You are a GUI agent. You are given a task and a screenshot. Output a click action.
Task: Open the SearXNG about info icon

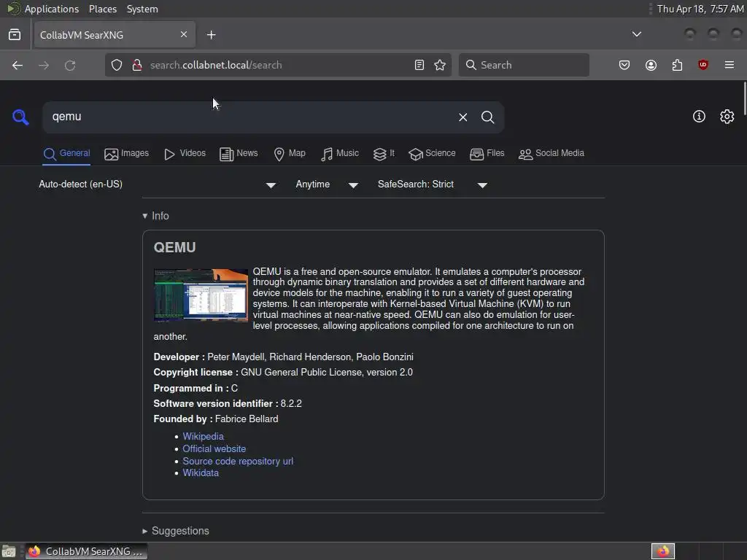coord(699,117)
